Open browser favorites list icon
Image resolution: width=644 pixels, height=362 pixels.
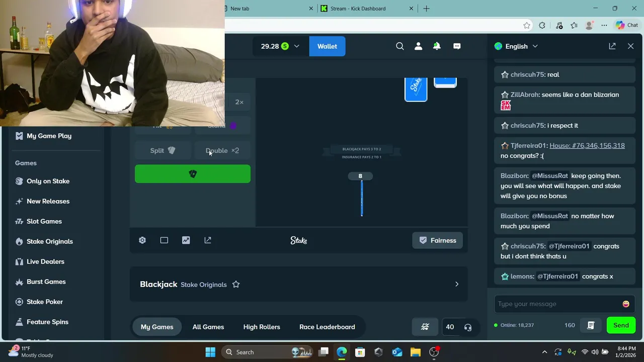[574, 25]
